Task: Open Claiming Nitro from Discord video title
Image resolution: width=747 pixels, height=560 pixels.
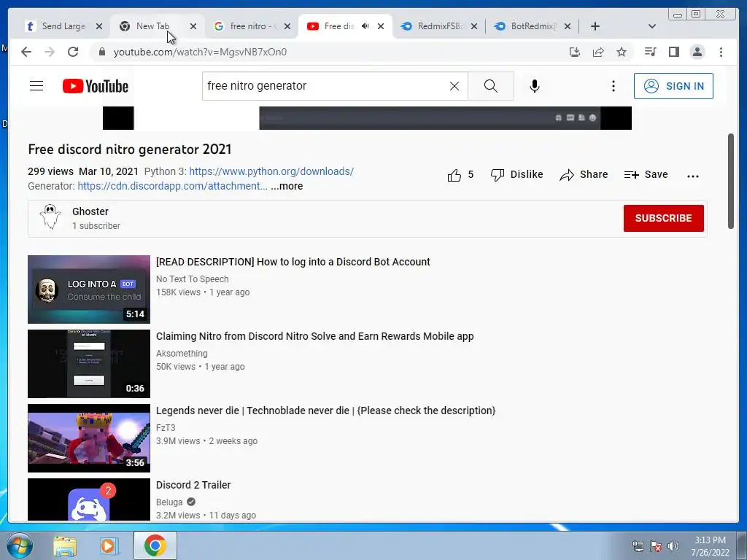Action: (x=315, y=336)
